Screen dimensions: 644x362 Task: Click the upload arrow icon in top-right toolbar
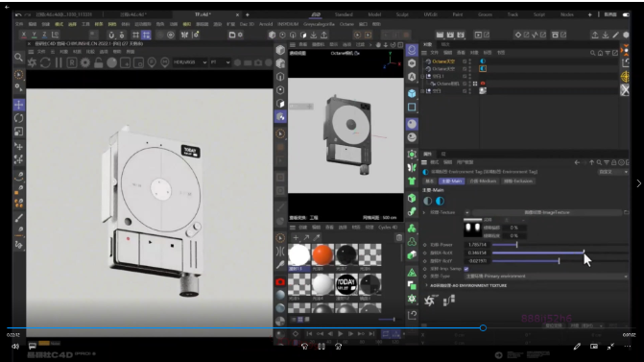coord(595,35)
